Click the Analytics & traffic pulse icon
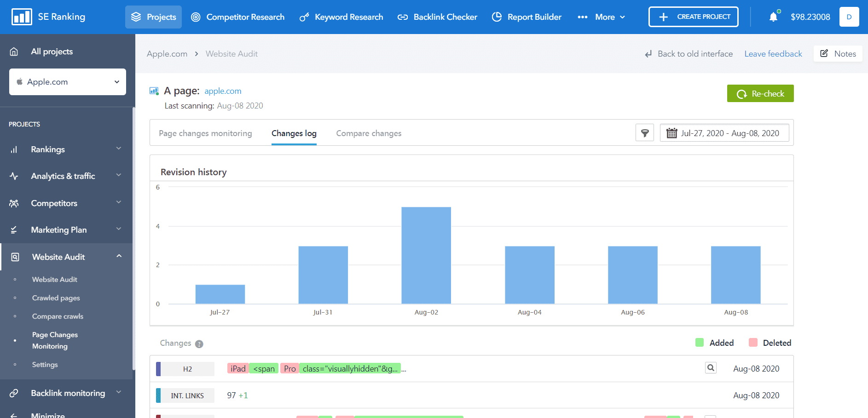The height and width of the screenshot is (418, 868). (x=14, y=176)
